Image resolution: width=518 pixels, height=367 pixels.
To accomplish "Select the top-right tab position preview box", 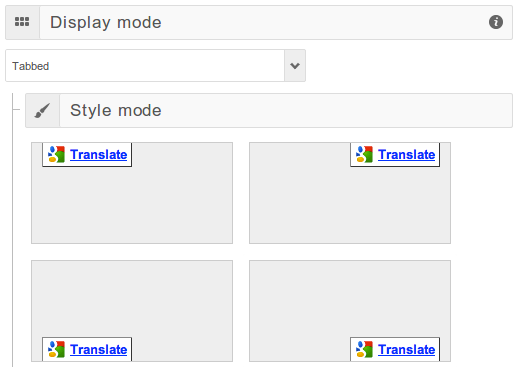I will (x=350, y=193).
